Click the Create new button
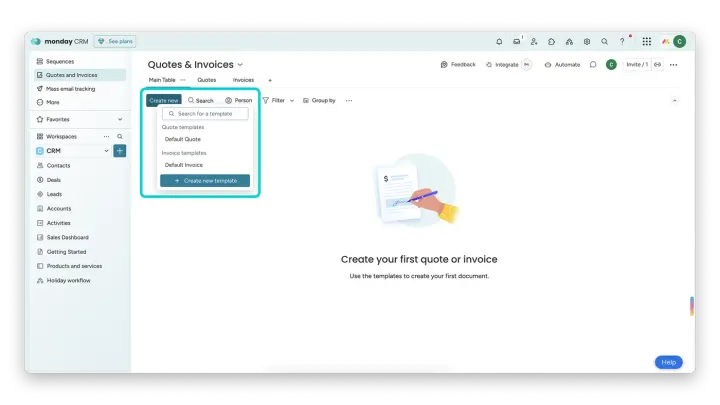This screenshot has width=720, height=405. click(164, 100)
